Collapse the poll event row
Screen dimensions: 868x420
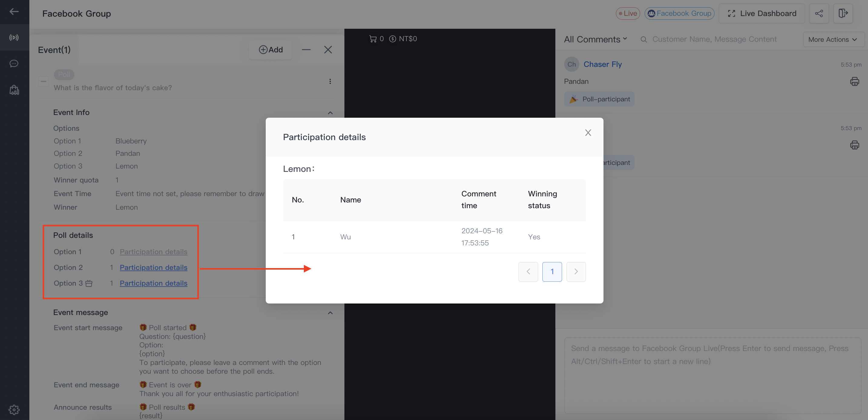(44, 81)
